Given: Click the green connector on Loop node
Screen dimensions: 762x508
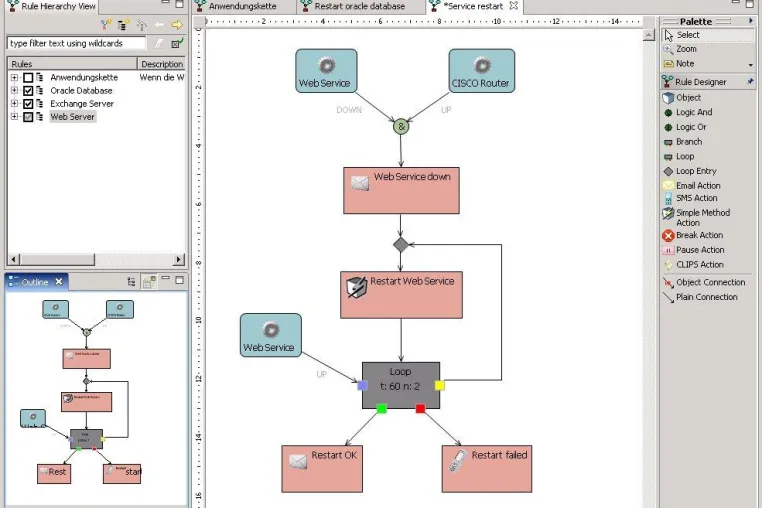Looking at the screenshot, I should 382,409.
